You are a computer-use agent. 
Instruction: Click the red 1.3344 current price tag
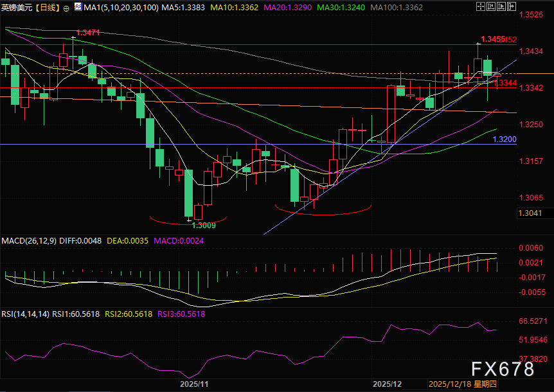[506, 83]
